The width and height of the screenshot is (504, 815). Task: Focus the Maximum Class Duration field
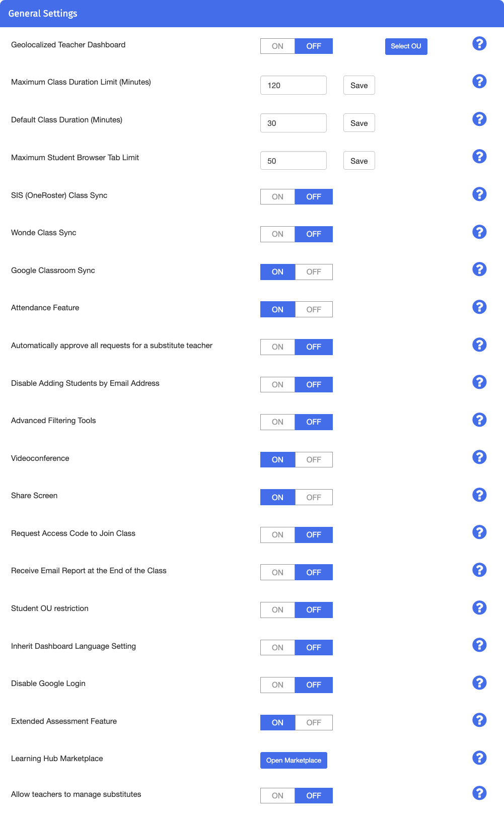click(294, 85)
